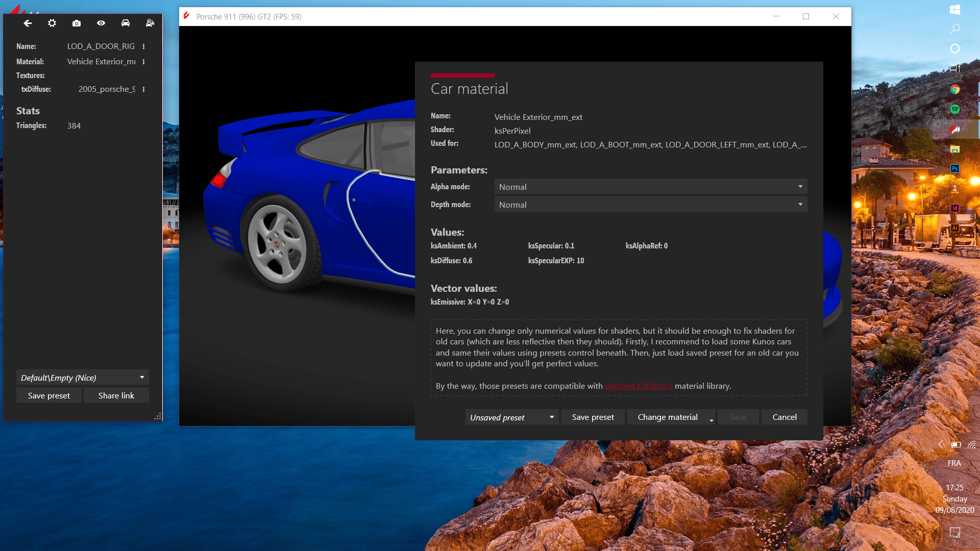Follow the patched KsEditor's link
The height and width of the screenshot is (551, 980).
639,386
